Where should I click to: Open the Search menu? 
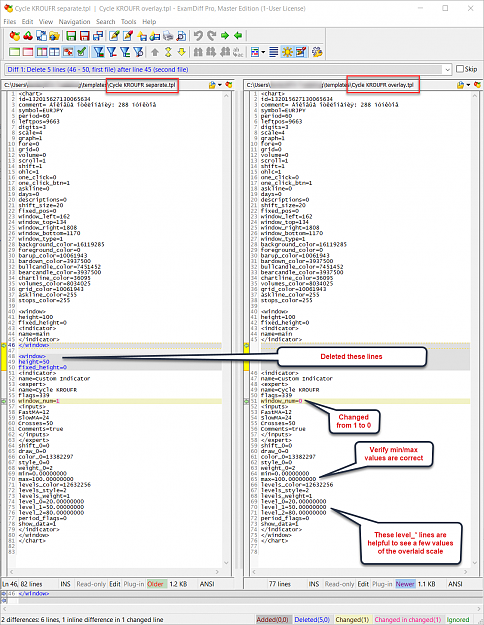106,22
